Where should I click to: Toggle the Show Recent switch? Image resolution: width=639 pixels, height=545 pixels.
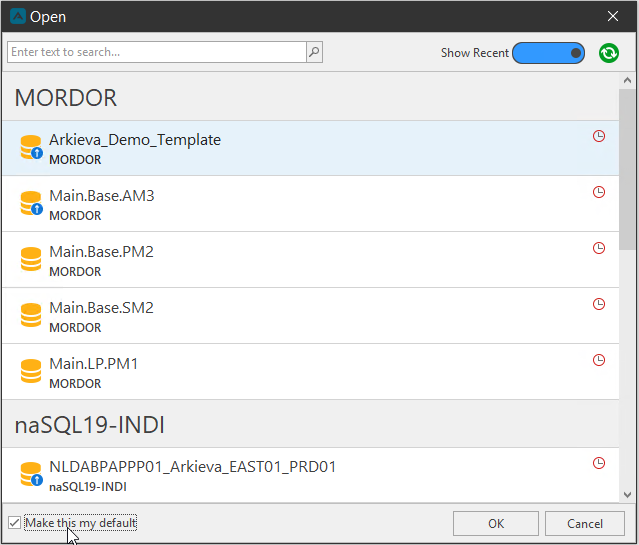pyautogui.click(x=548, y=53)
